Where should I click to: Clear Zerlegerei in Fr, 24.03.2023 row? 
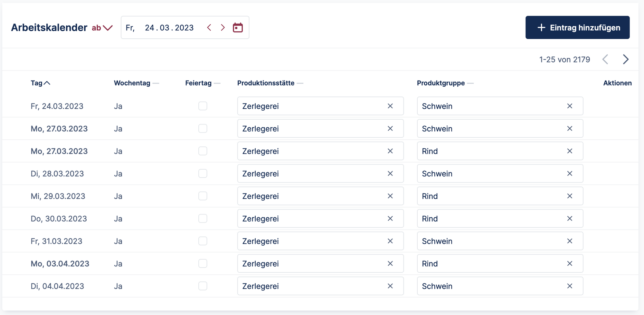[390, 106]
